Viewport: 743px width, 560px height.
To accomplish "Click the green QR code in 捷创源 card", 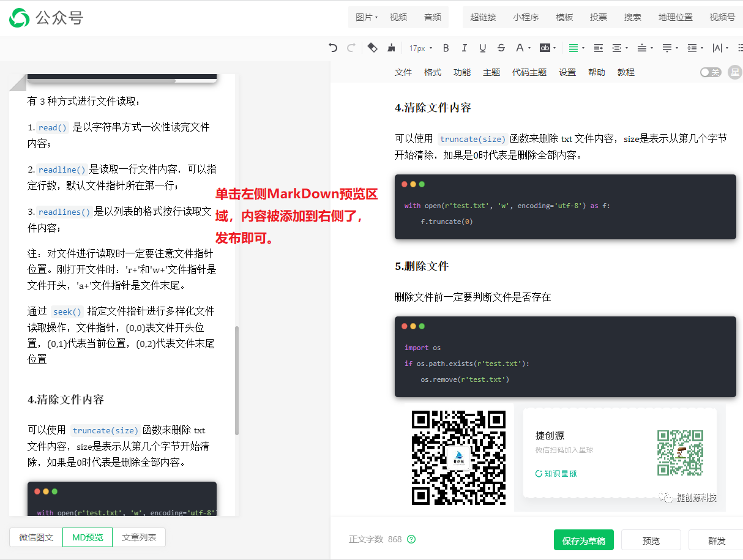I will 680,453.
